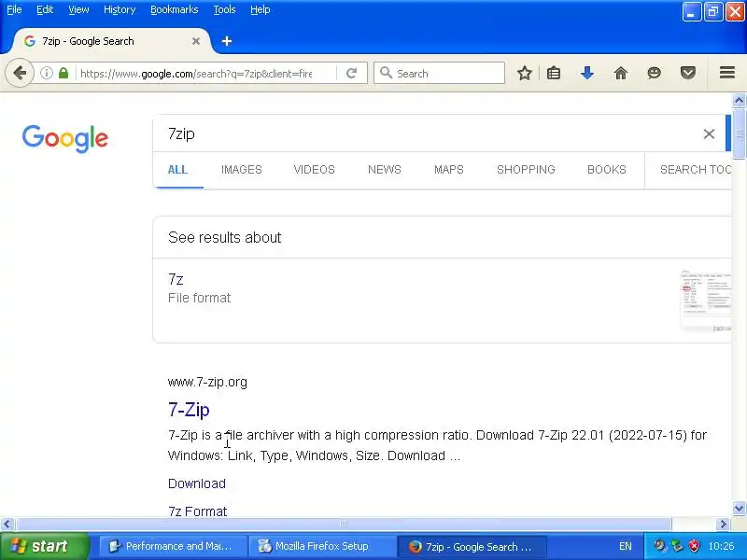The height and width of the screenshot is (560, 747).
Task: Click the network connection tray icon
Action: [677, 546]
